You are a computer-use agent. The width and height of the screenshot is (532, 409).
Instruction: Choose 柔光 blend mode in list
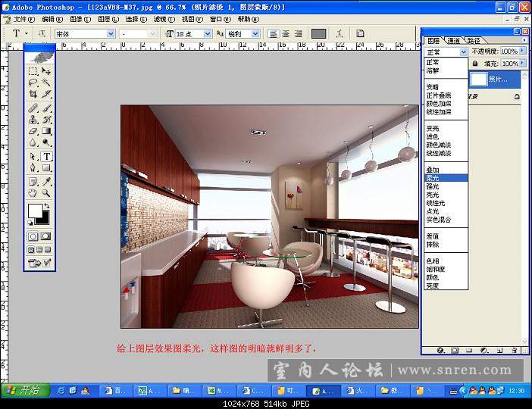[446, 178]
